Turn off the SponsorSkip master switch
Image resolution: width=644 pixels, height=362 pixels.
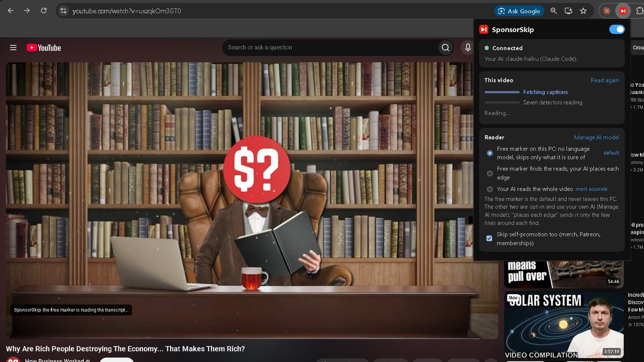click(x=617, y=29)
